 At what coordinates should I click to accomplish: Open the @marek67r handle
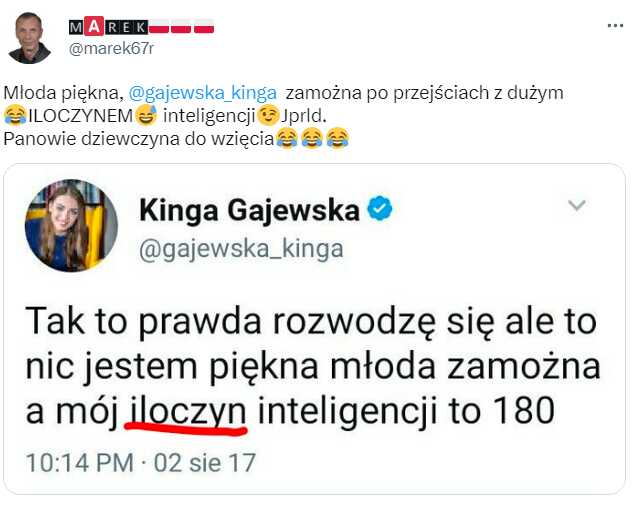pyautogui.click(x=111, y=49)
